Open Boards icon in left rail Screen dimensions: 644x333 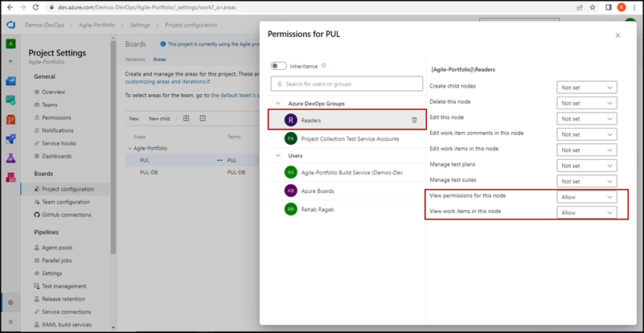click(x=10, y=100)
